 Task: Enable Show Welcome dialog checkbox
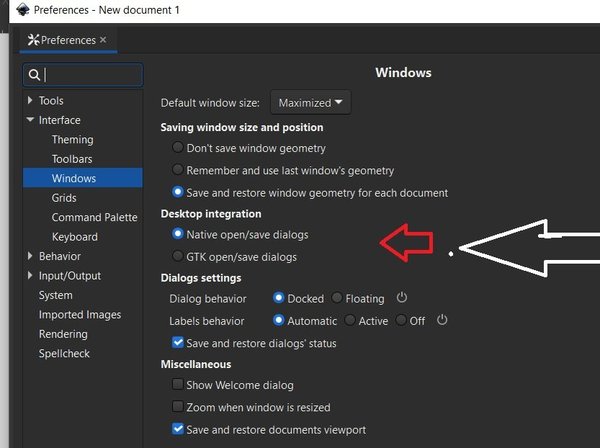[x=178, y=385]
